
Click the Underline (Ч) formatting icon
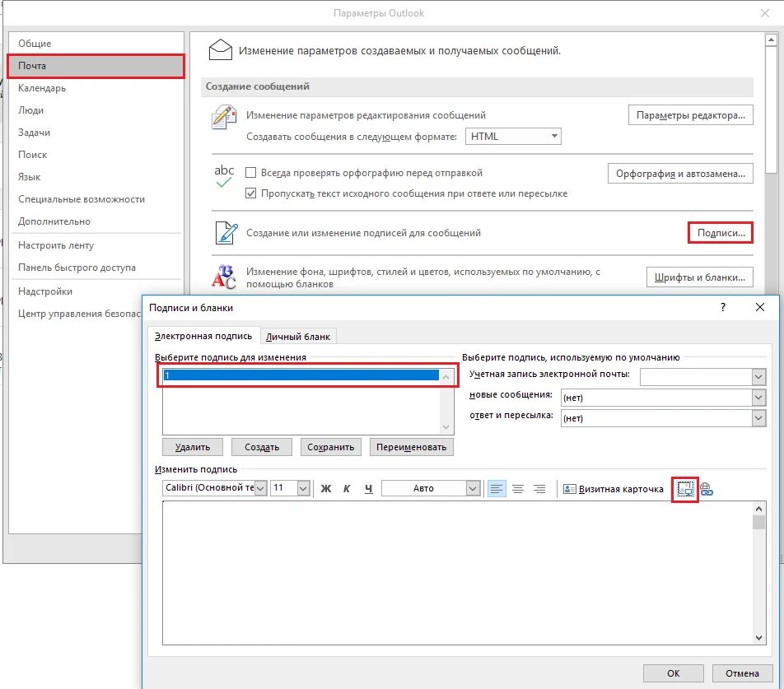coord(368,489)
